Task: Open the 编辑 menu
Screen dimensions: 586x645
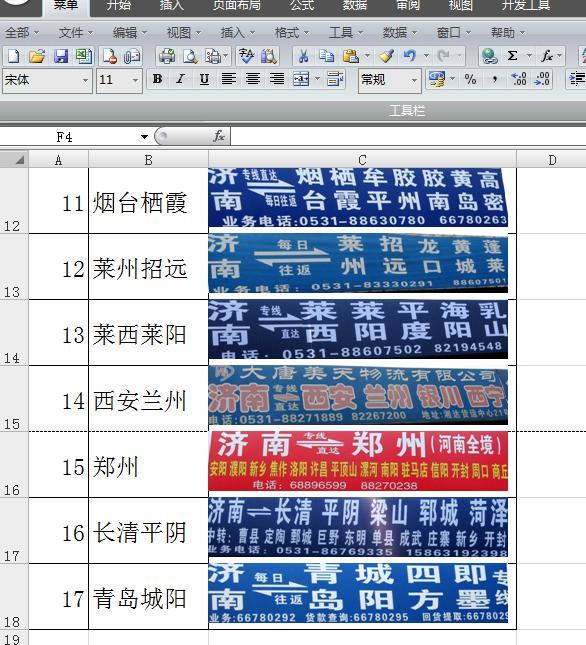Action: point(130,32)
